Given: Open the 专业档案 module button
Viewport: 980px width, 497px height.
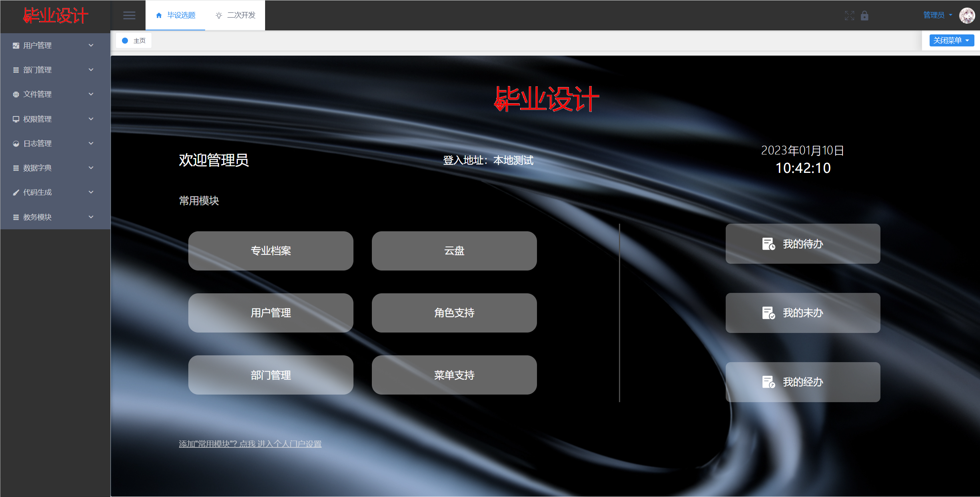Looking at the screenshot, I should click(x=271, y=251).
